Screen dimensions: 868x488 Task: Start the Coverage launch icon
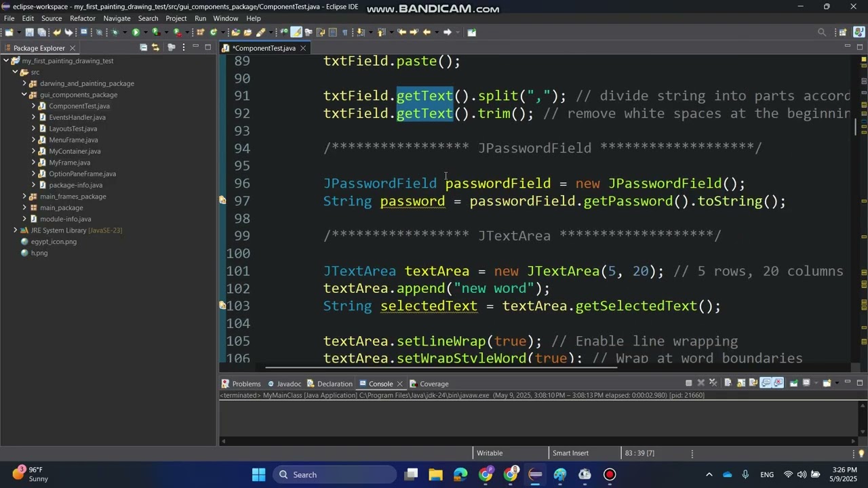(x=156, y=32)
